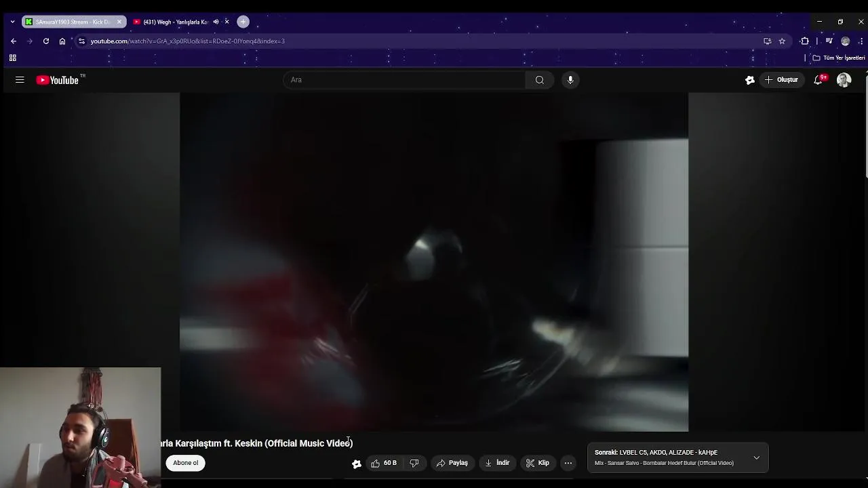
Task: Go to the YouTube home logo
Action: pyautogui.click(x=58, y=80)
